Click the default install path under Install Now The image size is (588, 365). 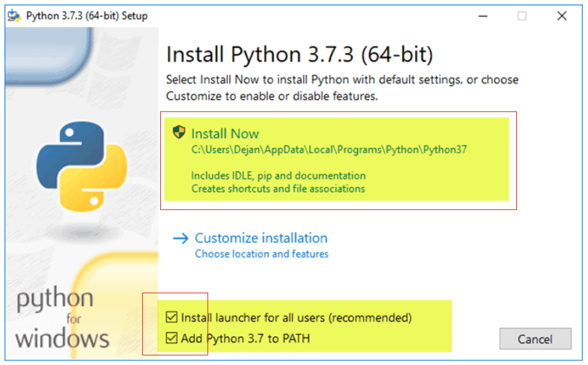click(x=329, y=150)
